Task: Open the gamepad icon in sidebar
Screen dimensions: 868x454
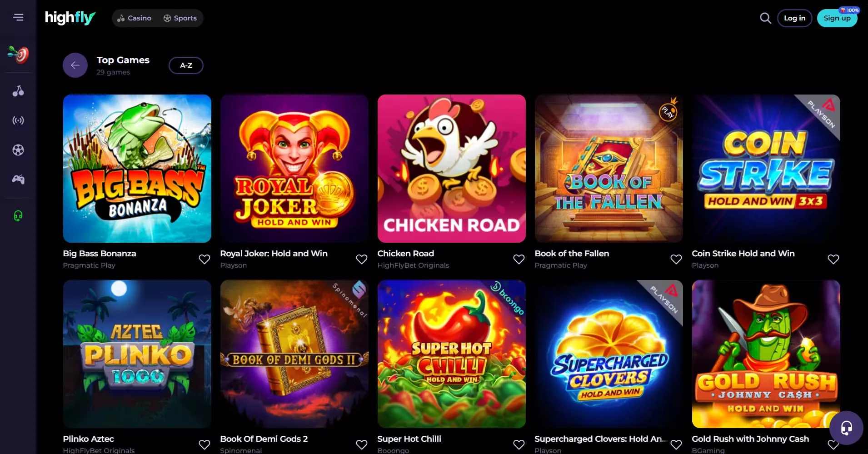Action: (x=18, y=180)
